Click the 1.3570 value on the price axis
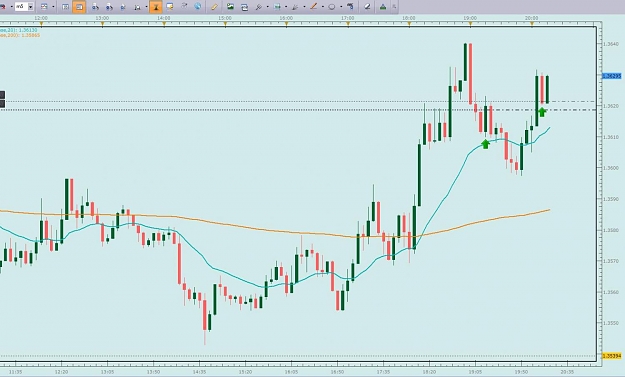This screenshot has height=377, width=625. [x=611, y=261]
